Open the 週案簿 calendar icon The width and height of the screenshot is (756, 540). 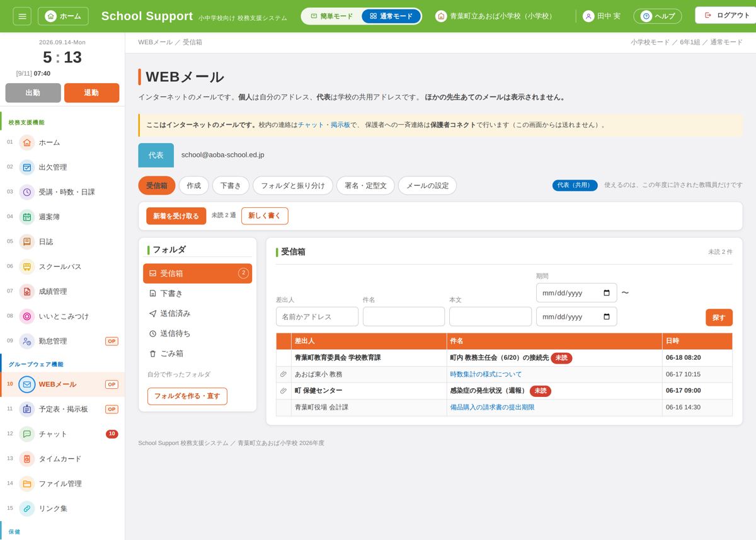(27, 217)
